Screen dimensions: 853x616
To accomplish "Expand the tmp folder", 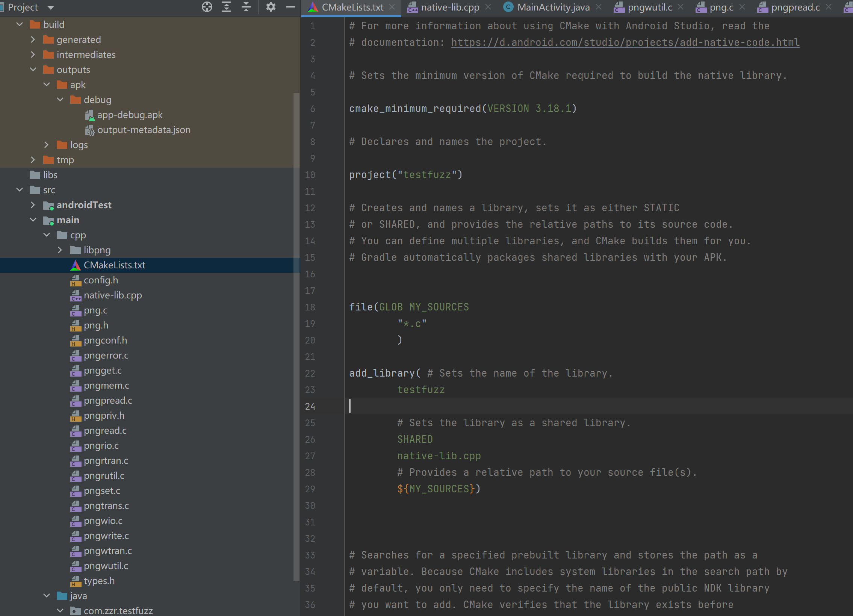I will pos(33,160).
